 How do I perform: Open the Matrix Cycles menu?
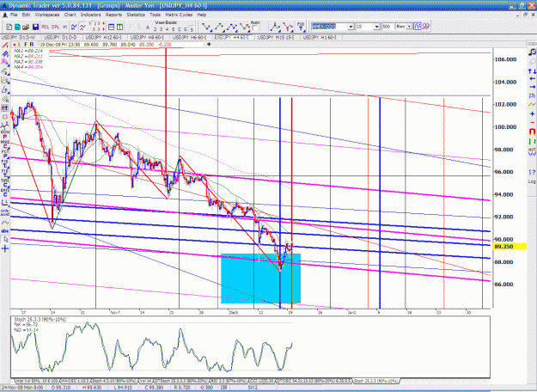tap(179, 15)
